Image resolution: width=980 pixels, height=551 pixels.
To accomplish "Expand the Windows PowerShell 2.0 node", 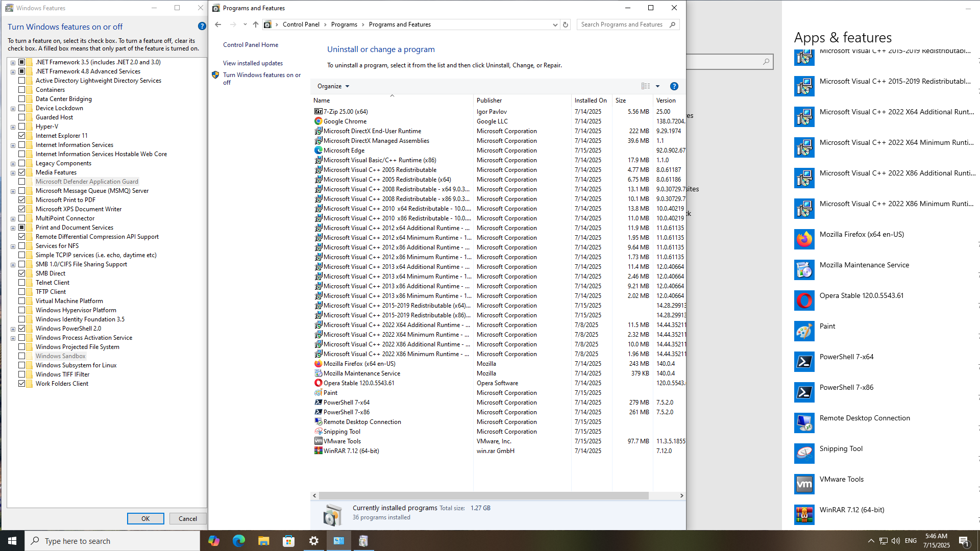I will coord(13,329).
